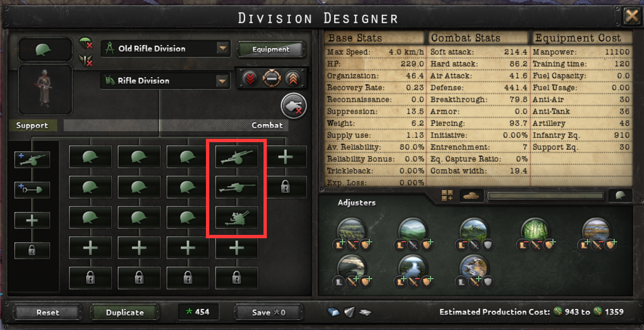
Task: Click the anti-air battalion icon in combat column
Action: (236, 218)
